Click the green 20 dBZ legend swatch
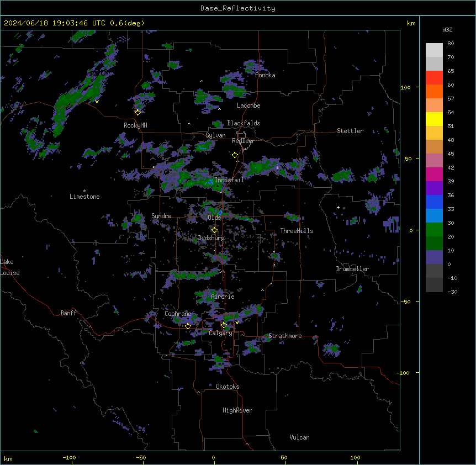 pyautogui.click(x=434, y=230)
